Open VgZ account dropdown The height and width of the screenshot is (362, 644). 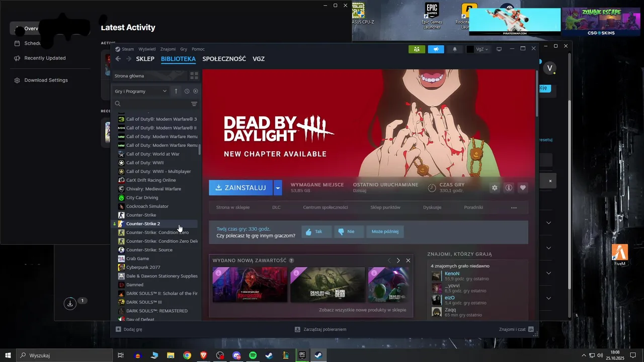point(477,49)
